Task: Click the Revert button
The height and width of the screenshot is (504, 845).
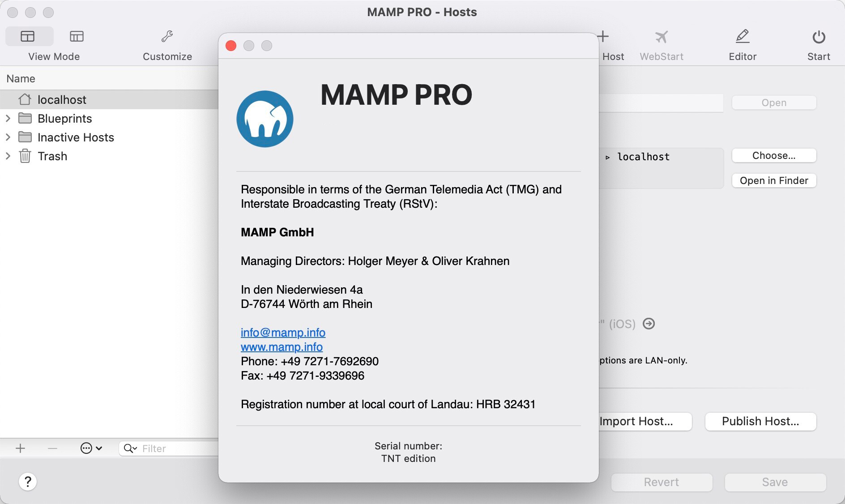Action: [661, 482]
